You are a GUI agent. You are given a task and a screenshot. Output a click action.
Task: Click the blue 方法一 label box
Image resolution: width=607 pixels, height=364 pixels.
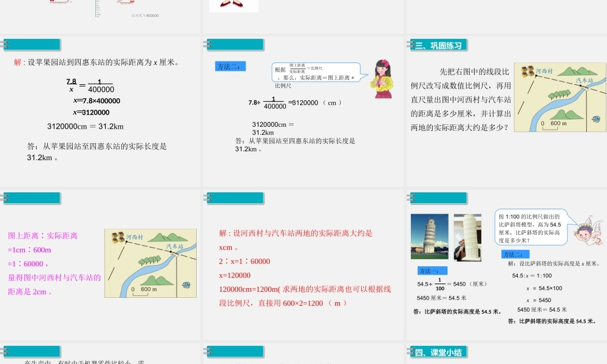tap(432, 271)
